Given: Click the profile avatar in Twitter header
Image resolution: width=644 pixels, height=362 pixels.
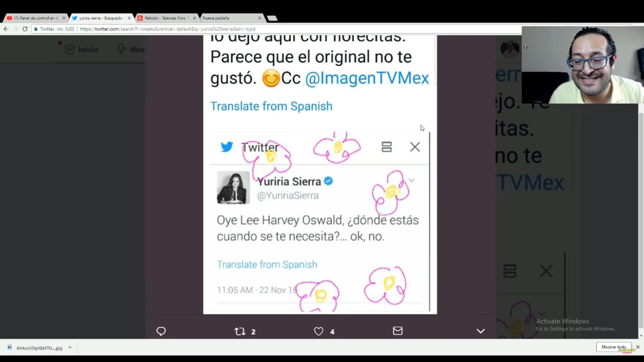Looking at the screenshot, I should [x=509, y=49].
